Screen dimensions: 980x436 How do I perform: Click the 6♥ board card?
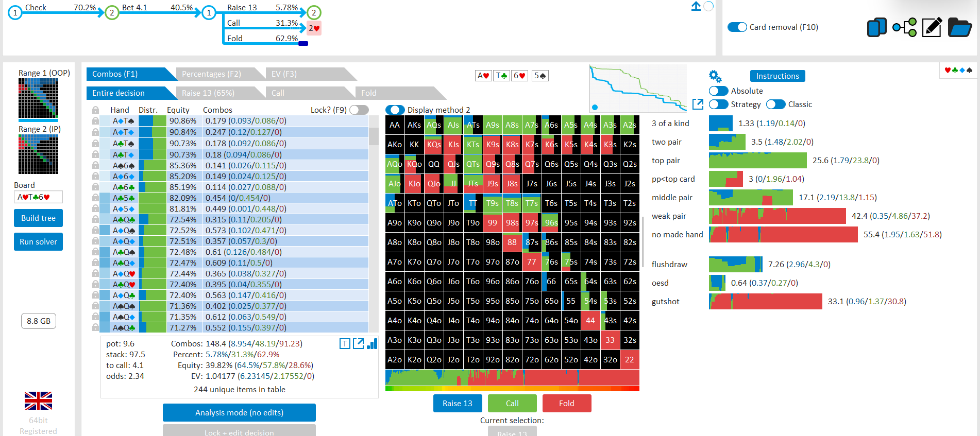click(519, 76)
